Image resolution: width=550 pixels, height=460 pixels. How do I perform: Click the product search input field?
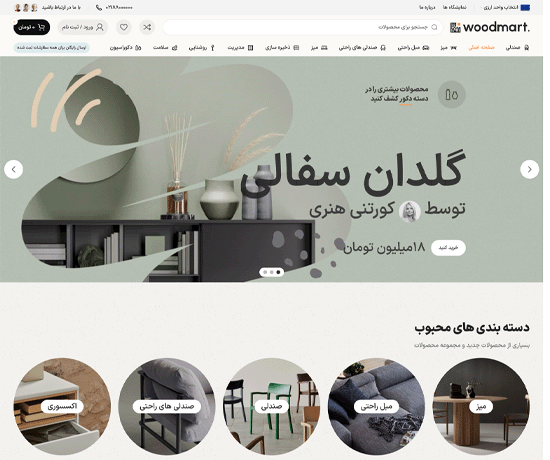pyautogui.click(x=302, y=27)
